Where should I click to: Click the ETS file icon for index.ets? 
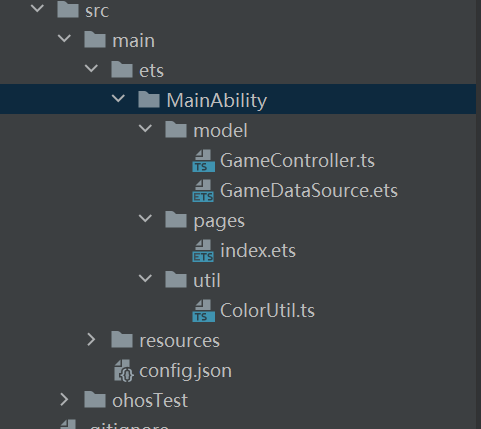(x=203, y=251)
